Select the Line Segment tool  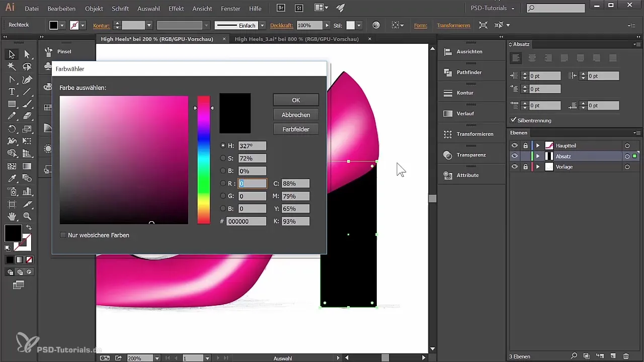[27, 92]
